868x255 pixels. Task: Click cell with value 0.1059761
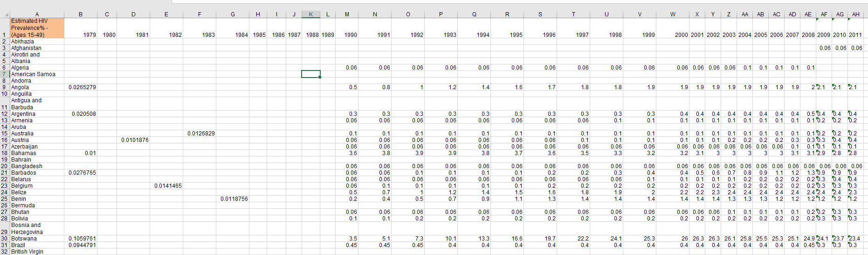81,239
